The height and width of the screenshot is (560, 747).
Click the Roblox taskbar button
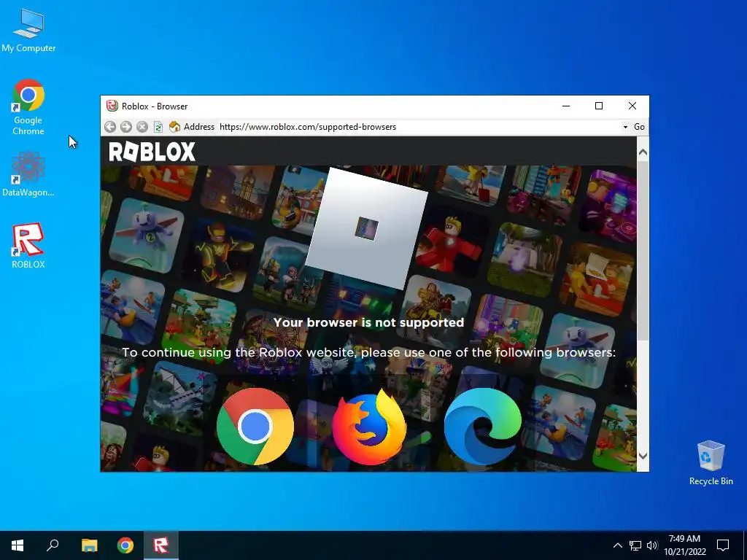(x=161, y=545)
